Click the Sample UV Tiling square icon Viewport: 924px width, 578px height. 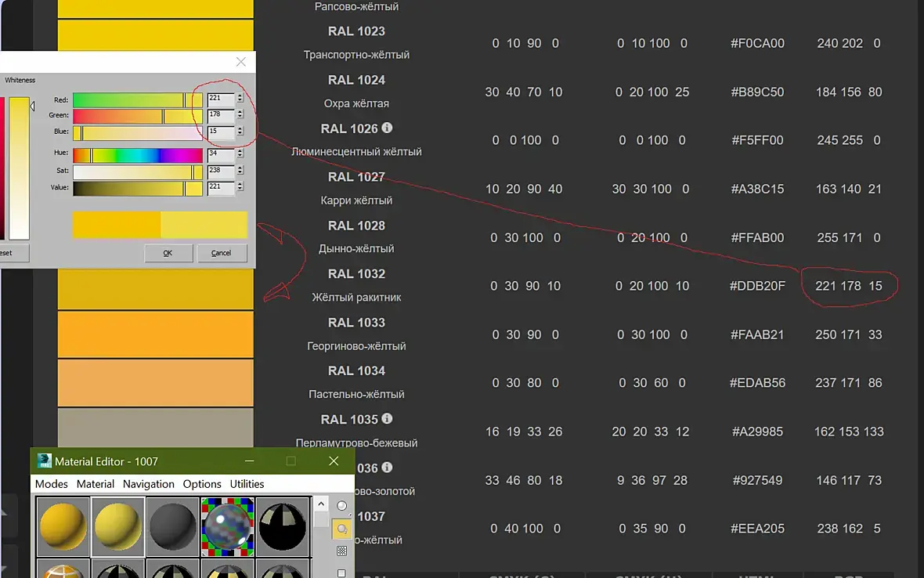click(x=341, y=573)
